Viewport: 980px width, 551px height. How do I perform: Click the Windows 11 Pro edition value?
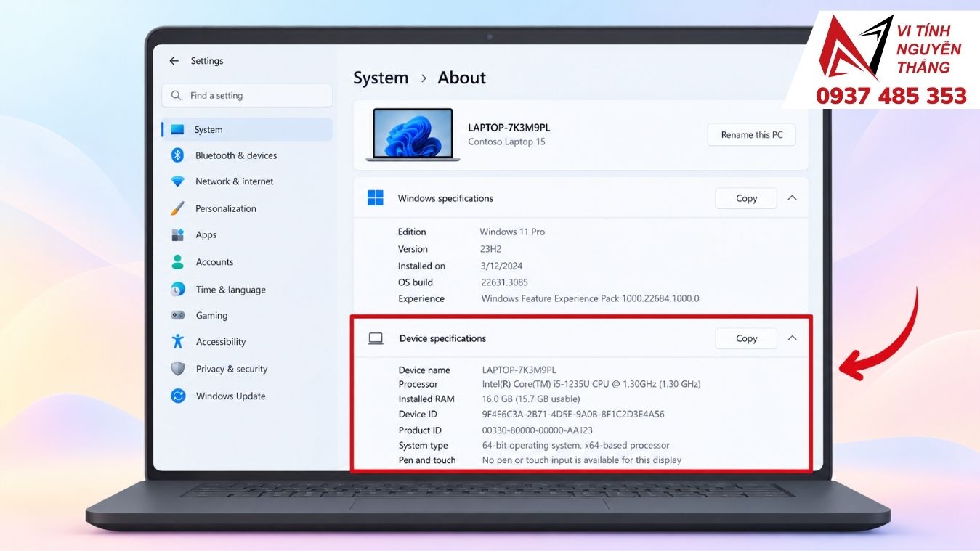pyautogui.click(x=512, y=232)
